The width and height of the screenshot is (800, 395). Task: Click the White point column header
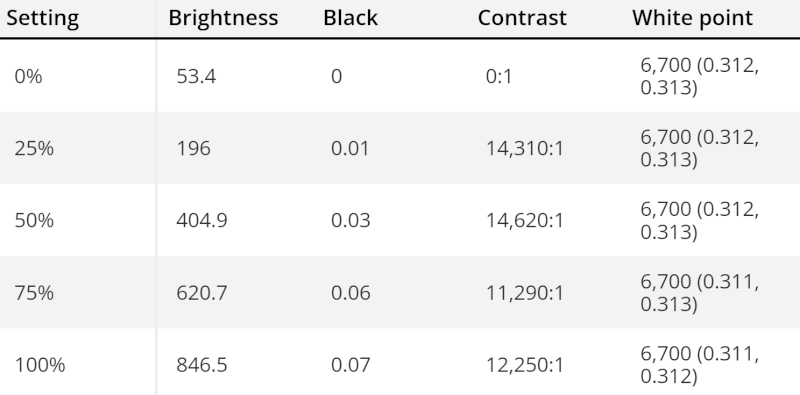tap(692, 18)
